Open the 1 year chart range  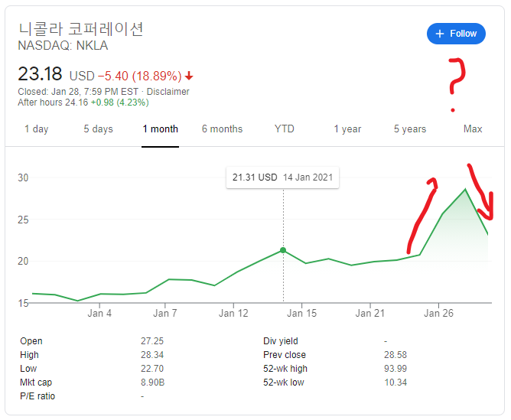coord(347,129)
